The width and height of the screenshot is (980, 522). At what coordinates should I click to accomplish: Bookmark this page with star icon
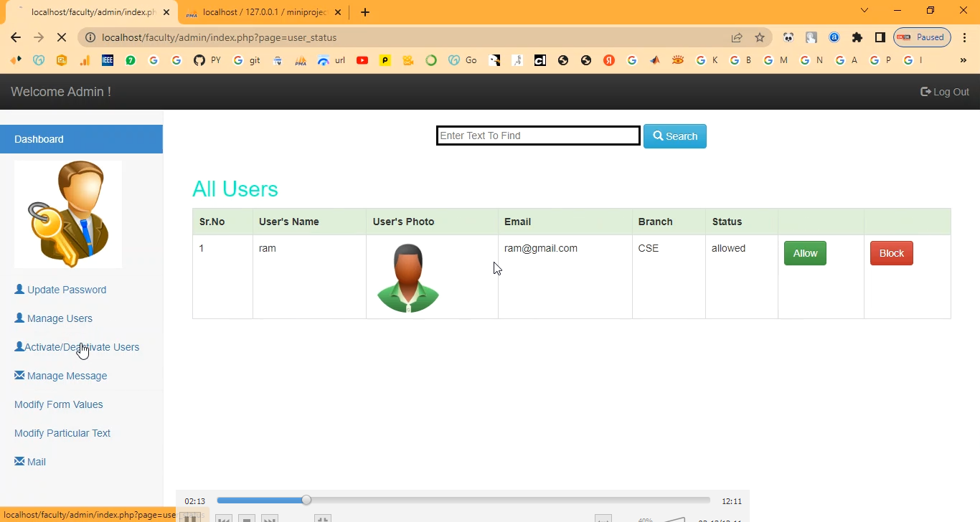[x=760, y=37]
